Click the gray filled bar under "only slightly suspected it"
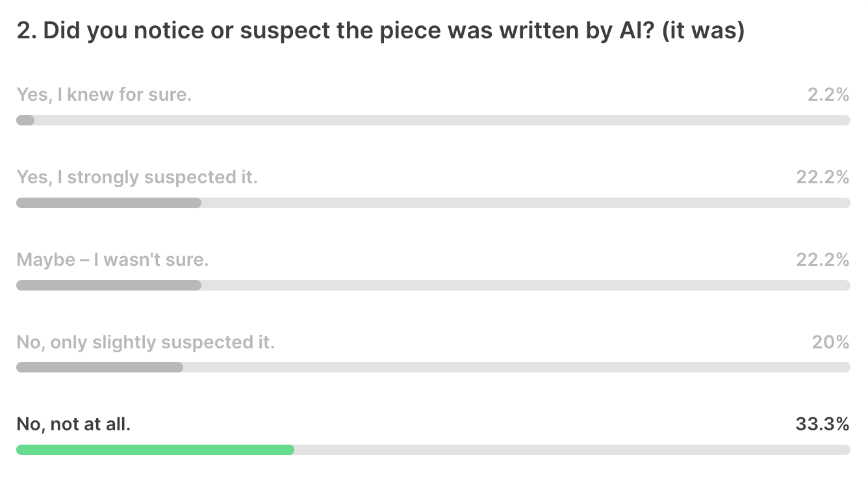Image resolution: width=868 pixels, height=481 pixels. (x=99, y=367)
